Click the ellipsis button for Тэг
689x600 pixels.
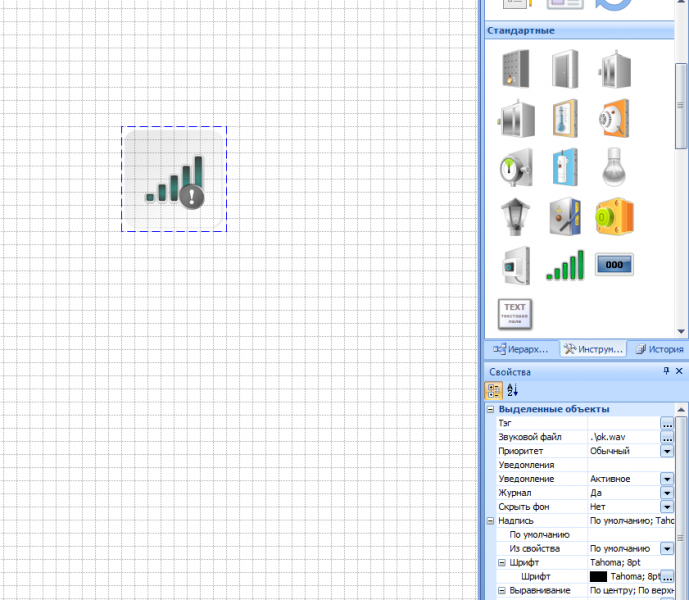[x=667, y=423]
